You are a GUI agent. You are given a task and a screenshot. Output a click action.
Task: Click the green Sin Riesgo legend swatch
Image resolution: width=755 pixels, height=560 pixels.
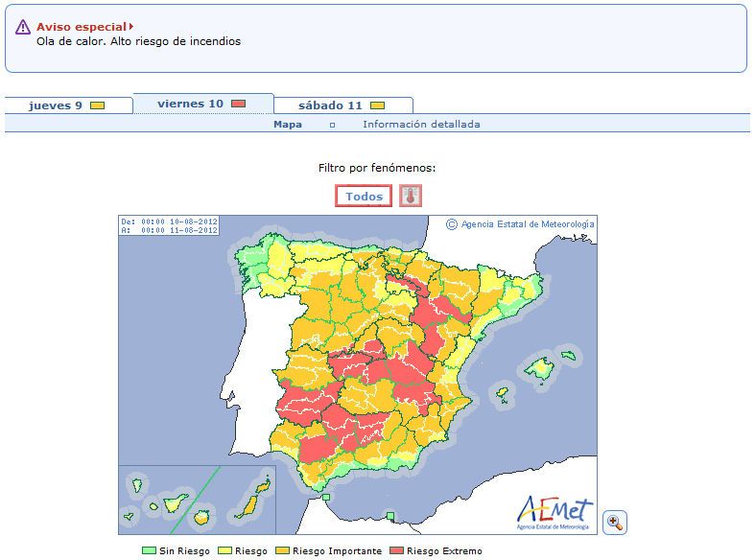pyautogui.click(x=149, y=551)
